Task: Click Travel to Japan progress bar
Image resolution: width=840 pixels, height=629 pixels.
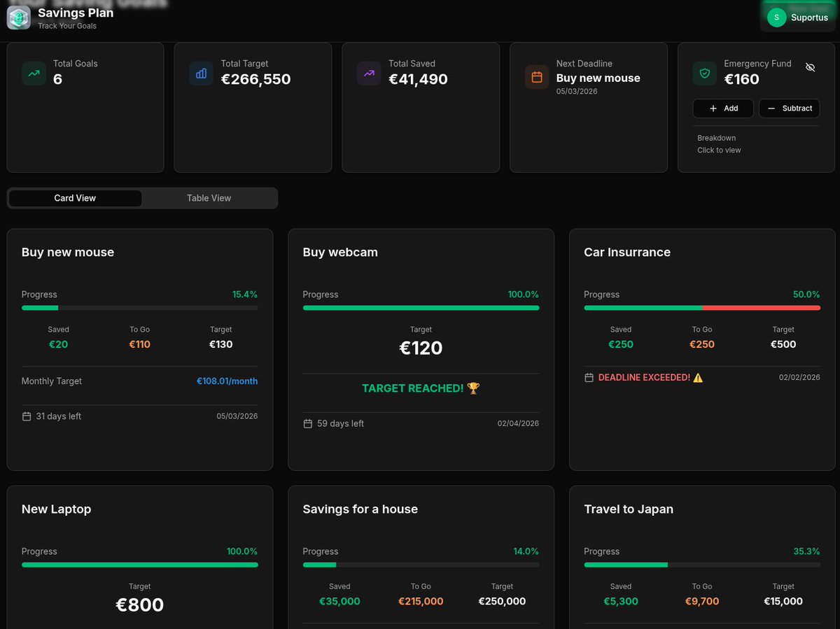Action: (x=702, y=565)
